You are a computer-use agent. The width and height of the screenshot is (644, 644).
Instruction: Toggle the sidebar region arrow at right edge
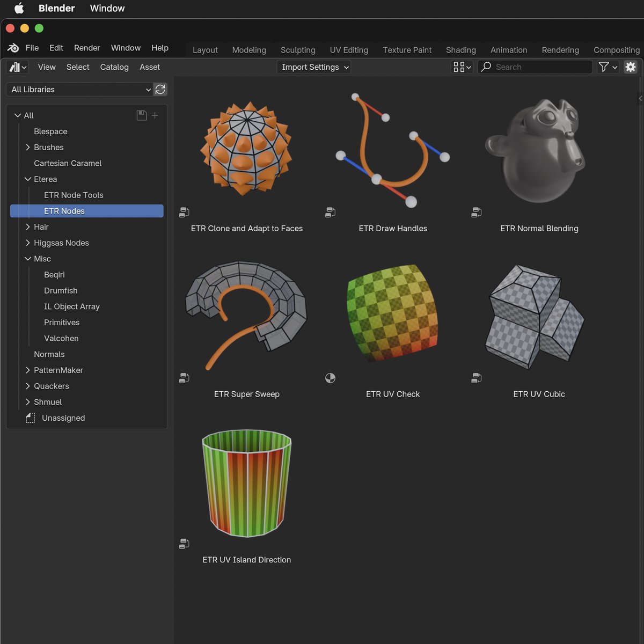click(x=640, y=98)
